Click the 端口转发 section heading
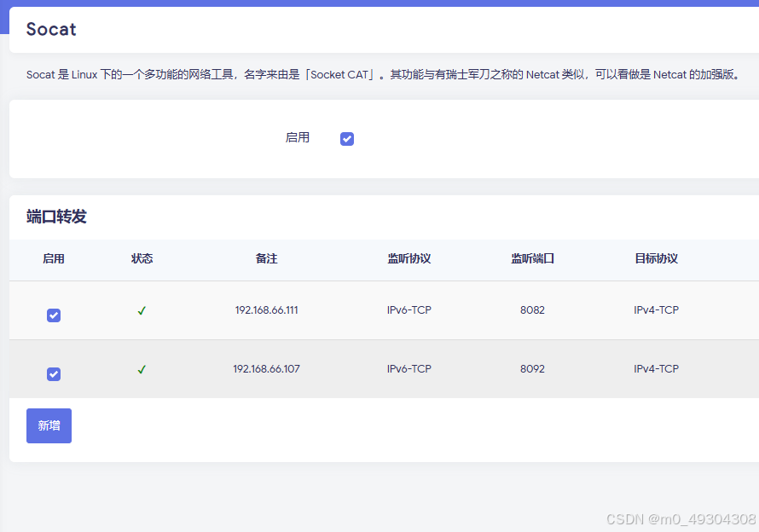Screen dimensions: 759x532 [56, 217]
